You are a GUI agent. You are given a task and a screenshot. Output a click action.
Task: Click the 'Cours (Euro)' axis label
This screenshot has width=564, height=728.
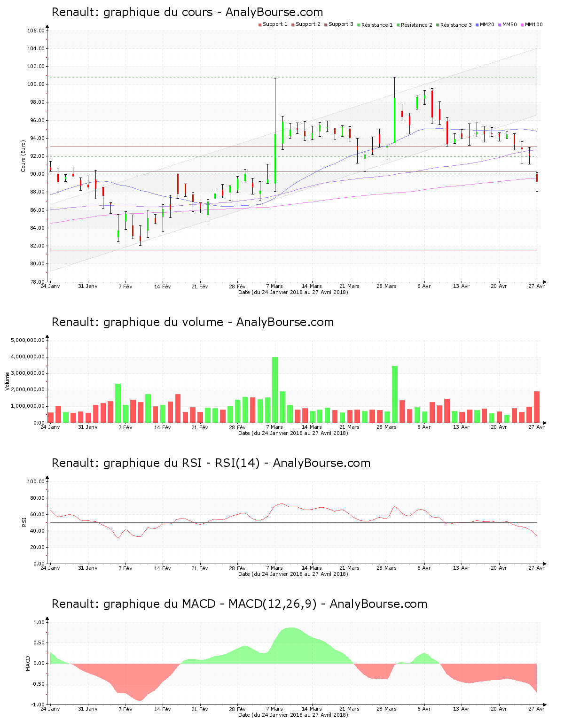pyautogui.click(x=23, y=156)
